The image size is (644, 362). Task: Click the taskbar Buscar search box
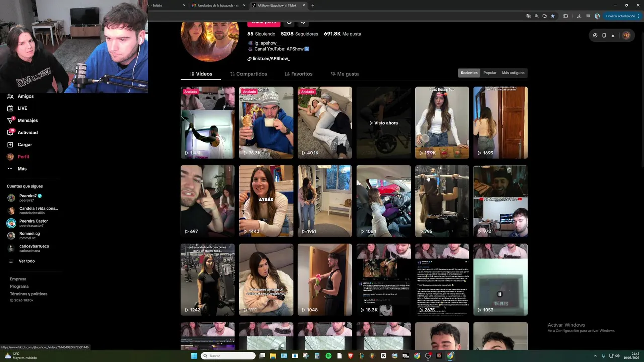click(x=228, y=356)
